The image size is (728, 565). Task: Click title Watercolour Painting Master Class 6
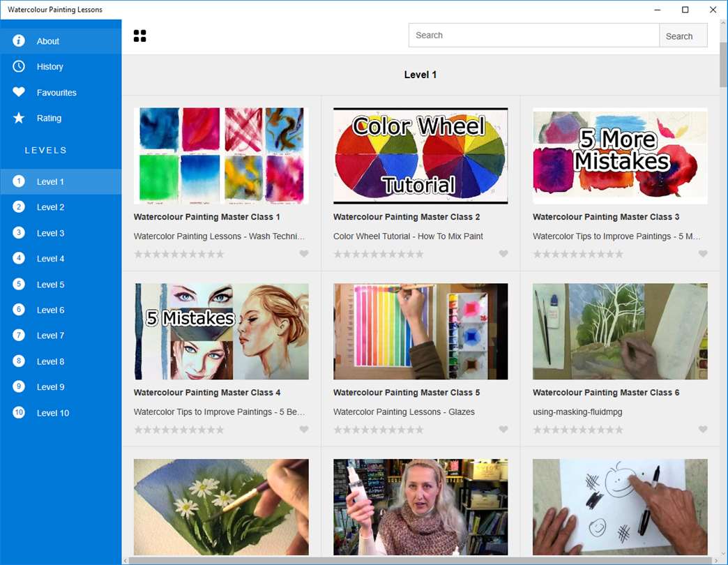pos(606,392)
